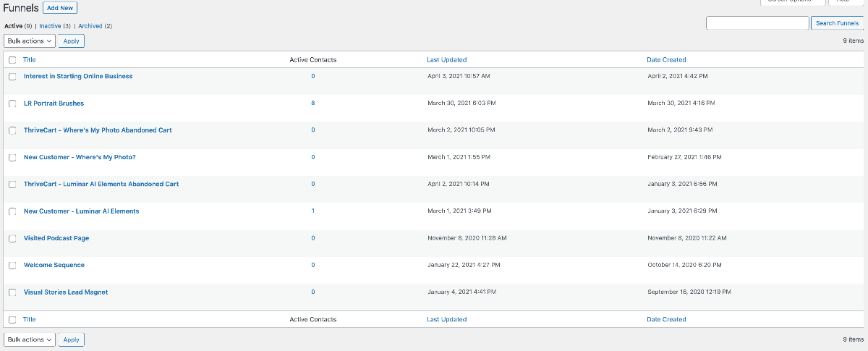This screenshot has width=868, height=351.
Task: Click the date November 8, 2020 11:28 AM
Action: 467,238
